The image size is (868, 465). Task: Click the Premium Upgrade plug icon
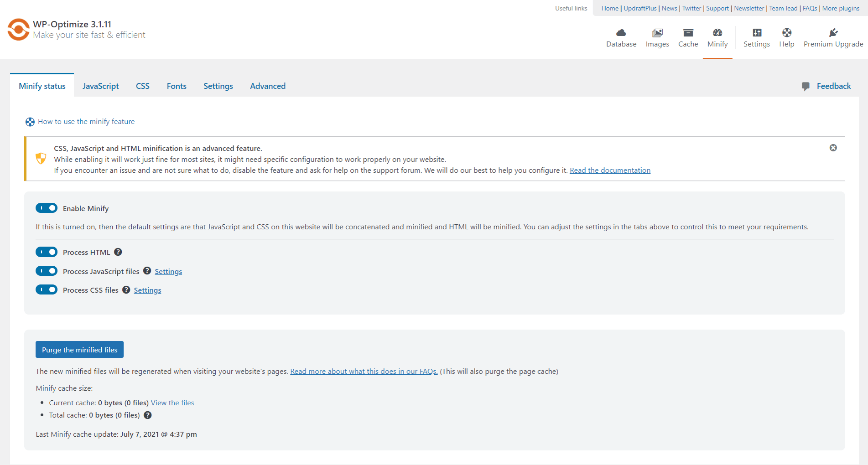coord(833,33)
